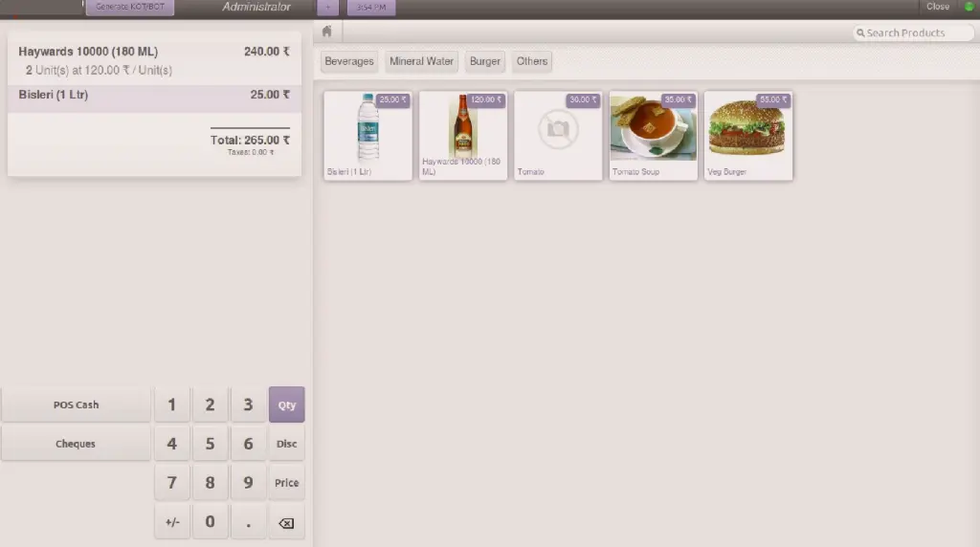
Task: Open the Others category
Action: coord(532,61)
